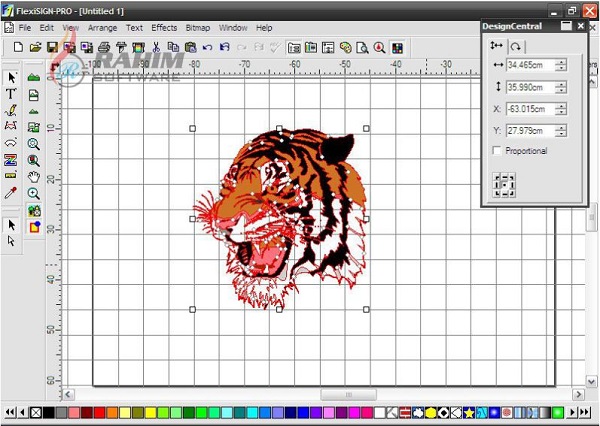This screenshot has width=600, height=426.
Task: Click the width stepper arrows
Action: [x=561, y=65]
